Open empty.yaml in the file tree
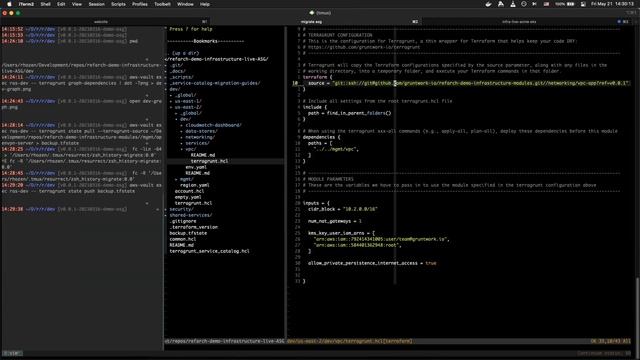 coord(188,197)
